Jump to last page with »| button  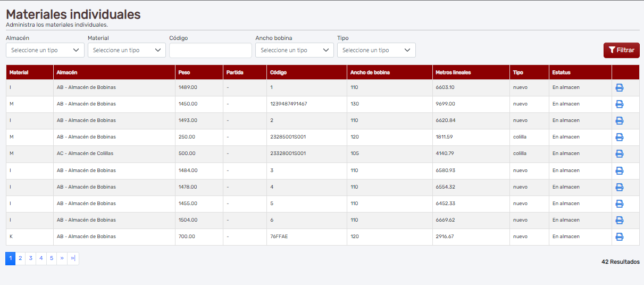coord(73,258)
